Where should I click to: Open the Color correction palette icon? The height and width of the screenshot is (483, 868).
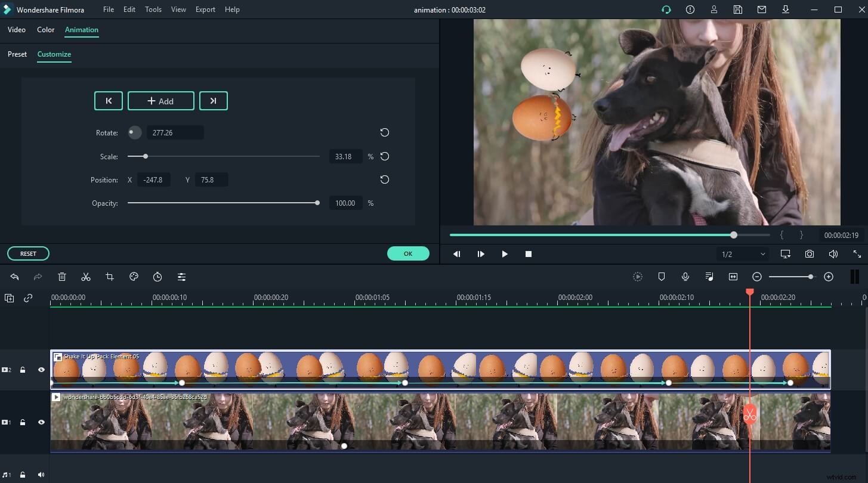click(x=134, y=276)
